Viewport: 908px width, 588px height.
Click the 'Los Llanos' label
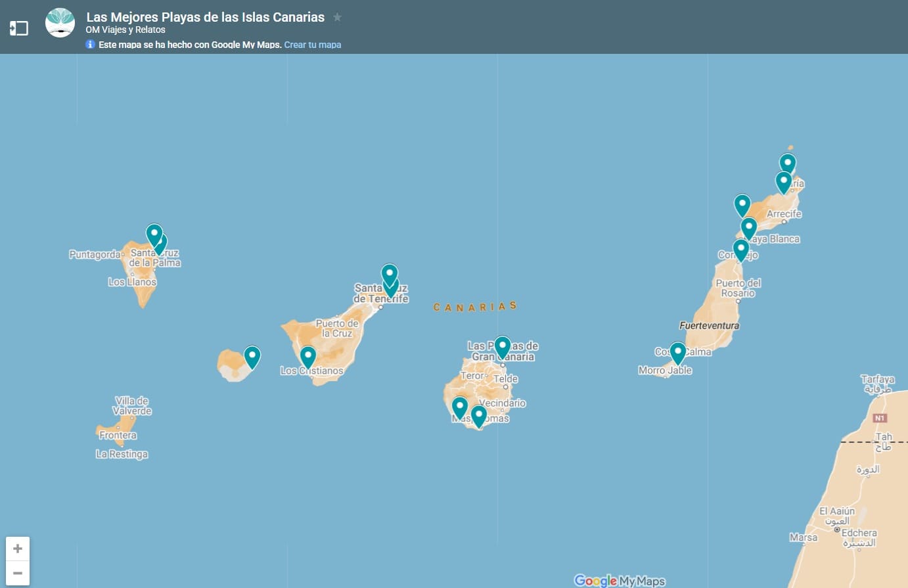click(x=132, y=282)
